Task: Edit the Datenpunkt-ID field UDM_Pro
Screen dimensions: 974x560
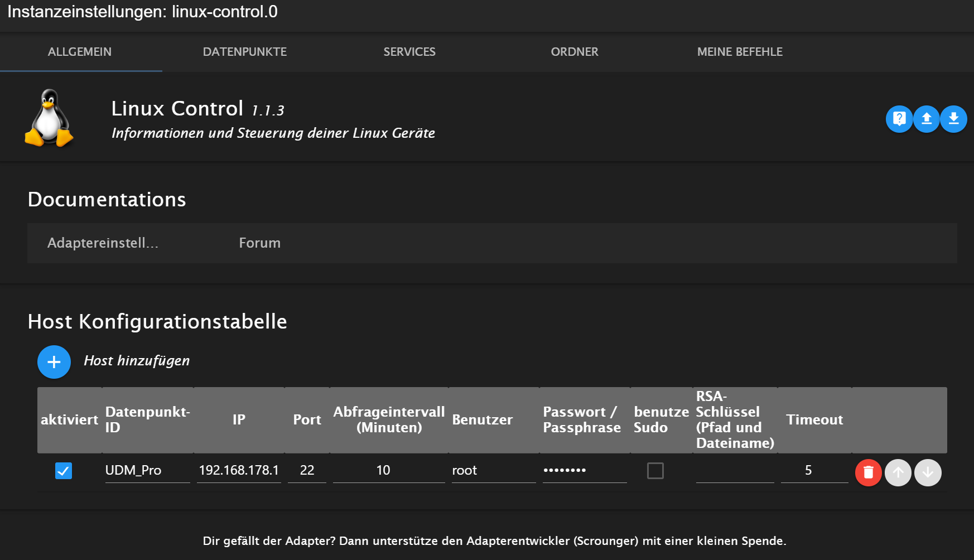Action: coord(147,470)
